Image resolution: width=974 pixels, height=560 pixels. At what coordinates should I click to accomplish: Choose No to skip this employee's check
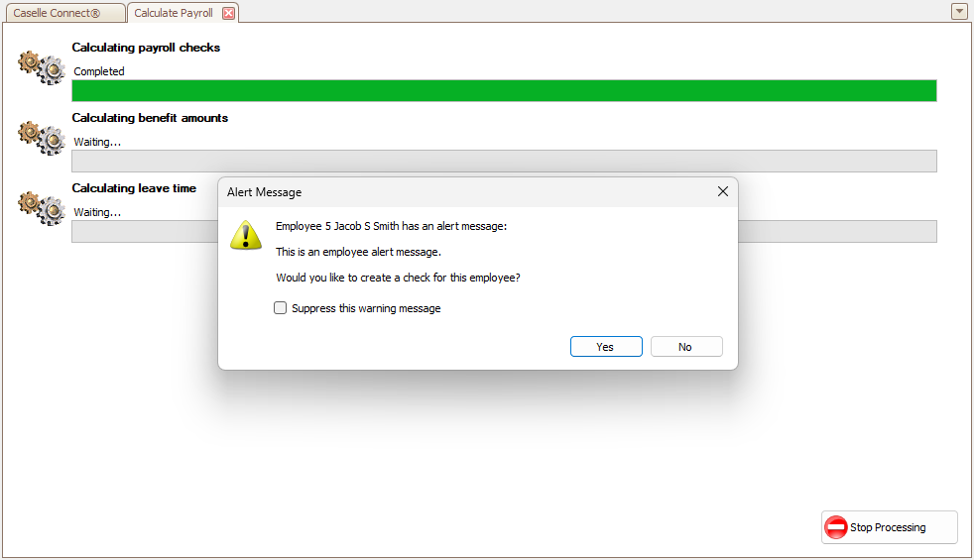685,347
